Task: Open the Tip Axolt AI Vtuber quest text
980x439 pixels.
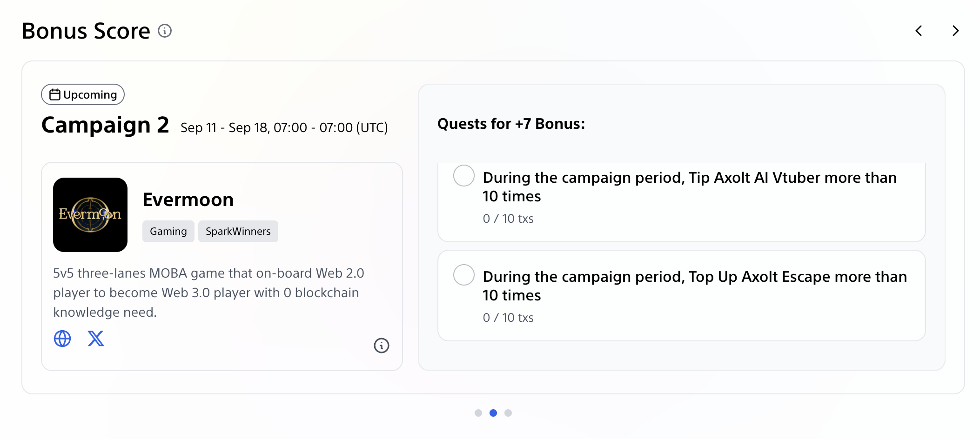Action: (x=690, y=186)
